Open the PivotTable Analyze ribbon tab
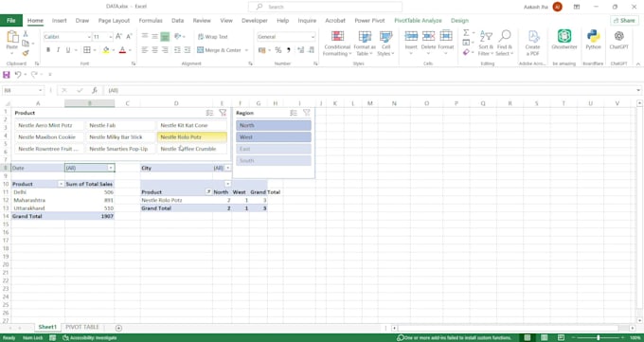Viewport: 644px width, 342px height. click(x=418, y=20)
